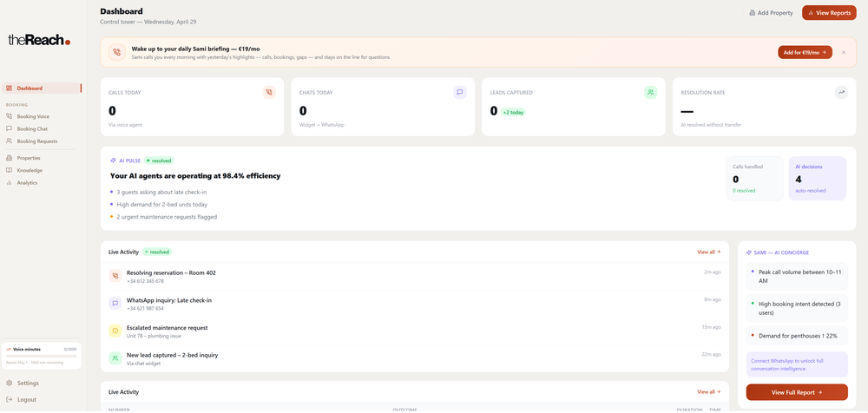Screen dimensions: 868x413
Task: Click the Voice minutes usage bar
Action: [x=42, y=356]
